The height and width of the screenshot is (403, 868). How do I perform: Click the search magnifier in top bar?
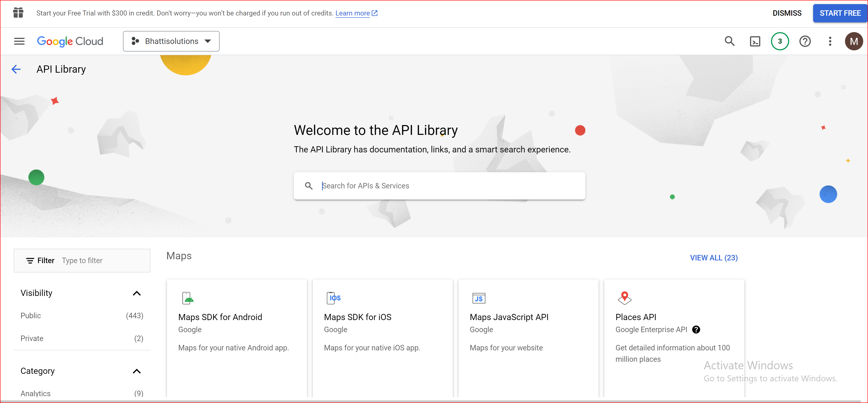tap(730, 41)
